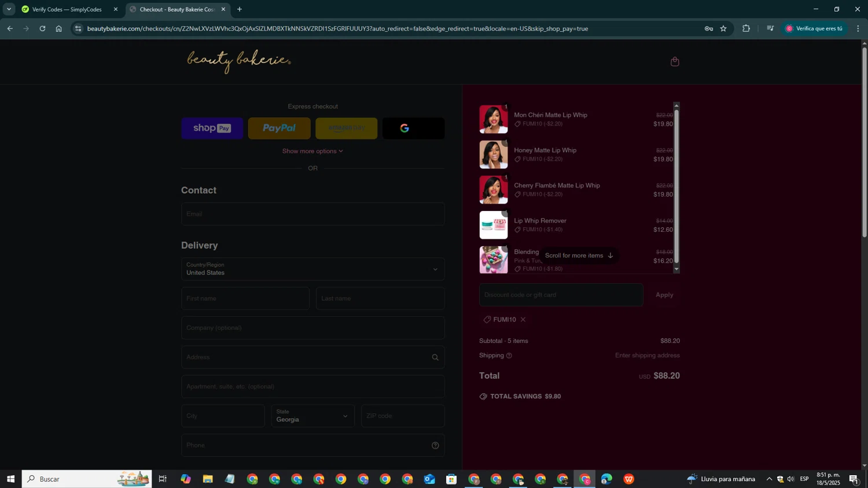Open the browser extensions menu

(746, 28)
